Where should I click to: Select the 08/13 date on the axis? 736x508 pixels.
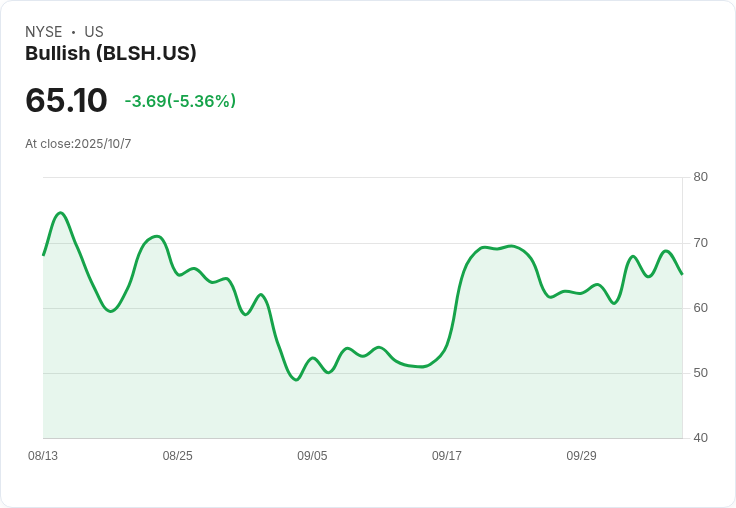pos(43,456)
